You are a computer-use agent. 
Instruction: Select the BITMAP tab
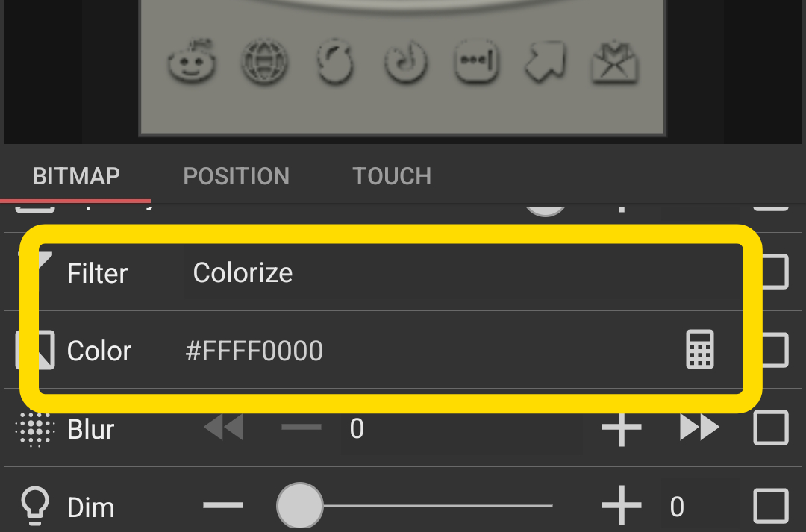pyautogui.click(x=76, y=176)
